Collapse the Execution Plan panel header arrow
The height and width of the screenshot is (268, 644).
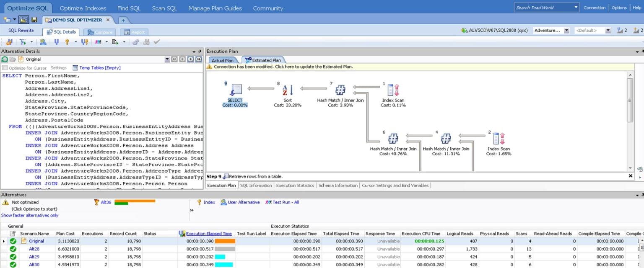tap(638, 51)
